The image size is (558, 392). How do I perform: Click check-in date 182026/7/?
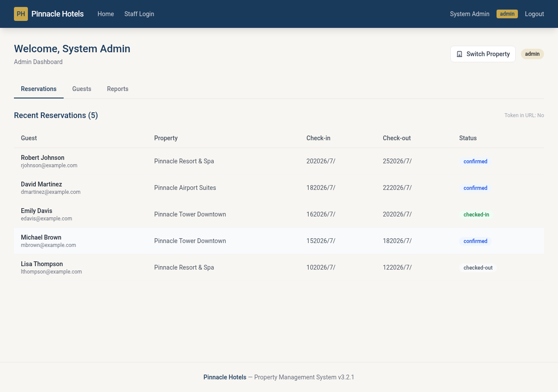coord(321,188)
